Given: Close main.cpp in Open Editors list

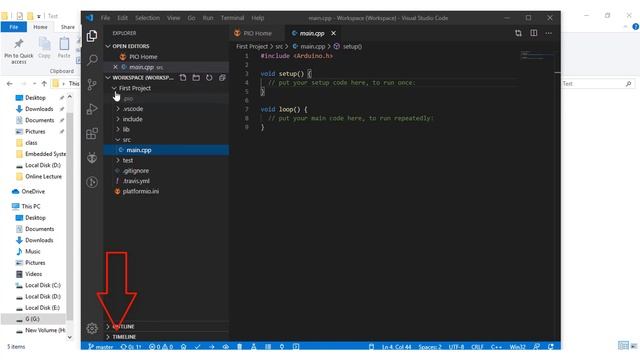Looking at the screenshot, I should point(115,67).
